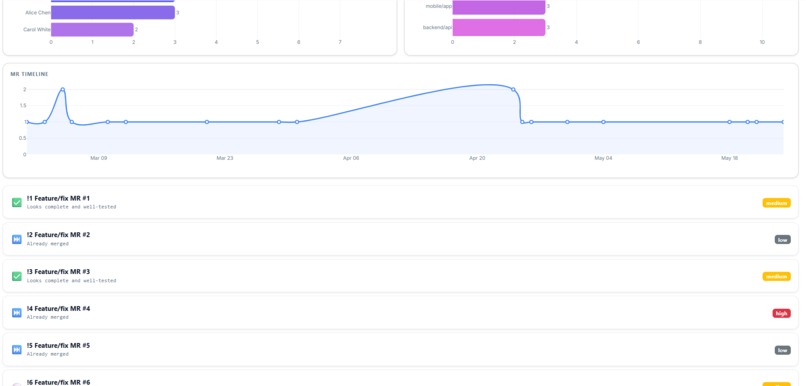The height and width of the screenshot is (386, 806).
Task: Click 'Looks complete and well-tested' under MR #1
Action: [x=71, y=207]
